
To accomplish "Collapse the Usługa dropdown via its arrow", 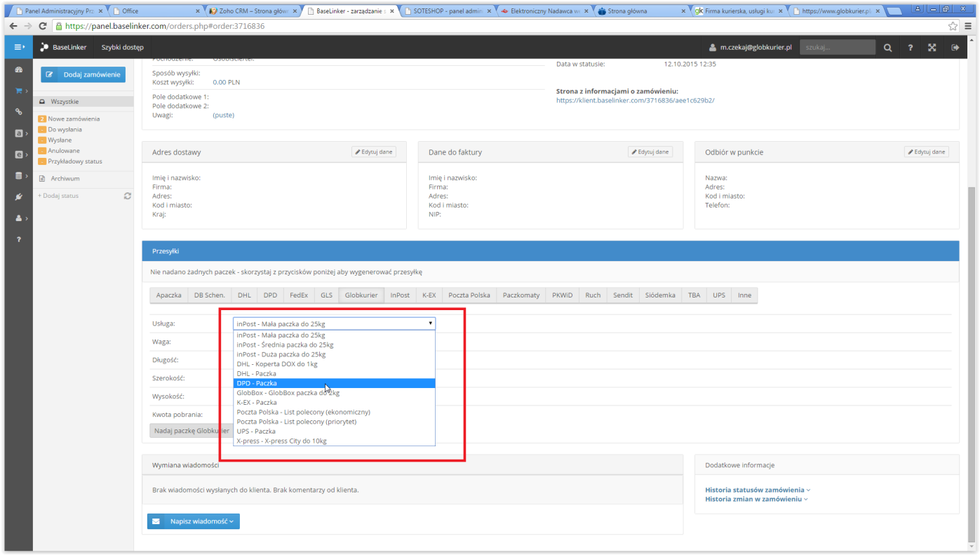I will point(430,323).
